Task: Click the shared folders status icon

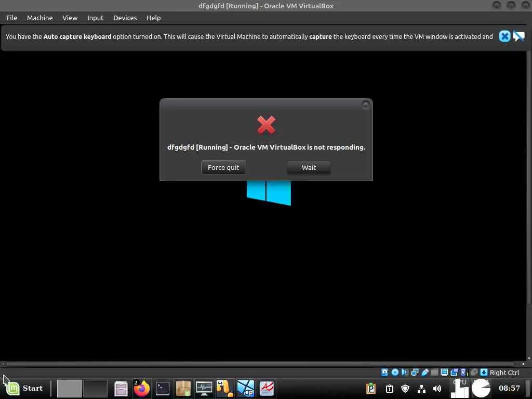Action: pyautogui.click(x=434, y=372)
